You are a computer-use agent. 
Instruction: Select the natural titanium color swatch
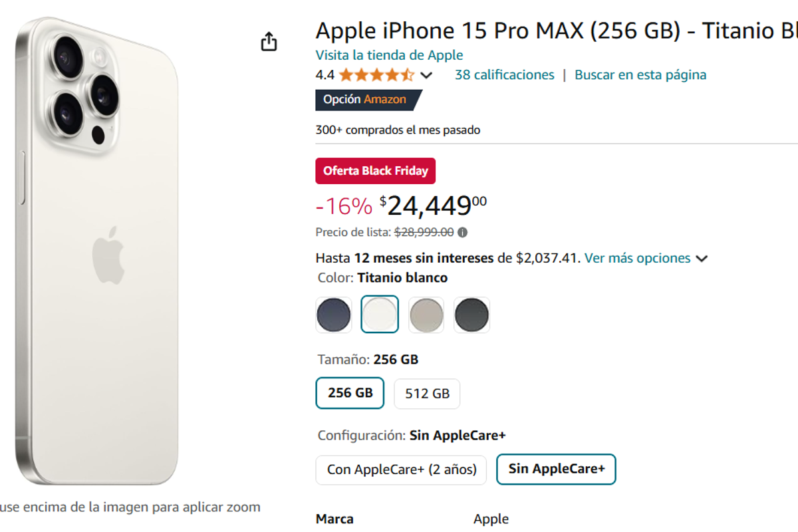[426, 315]
